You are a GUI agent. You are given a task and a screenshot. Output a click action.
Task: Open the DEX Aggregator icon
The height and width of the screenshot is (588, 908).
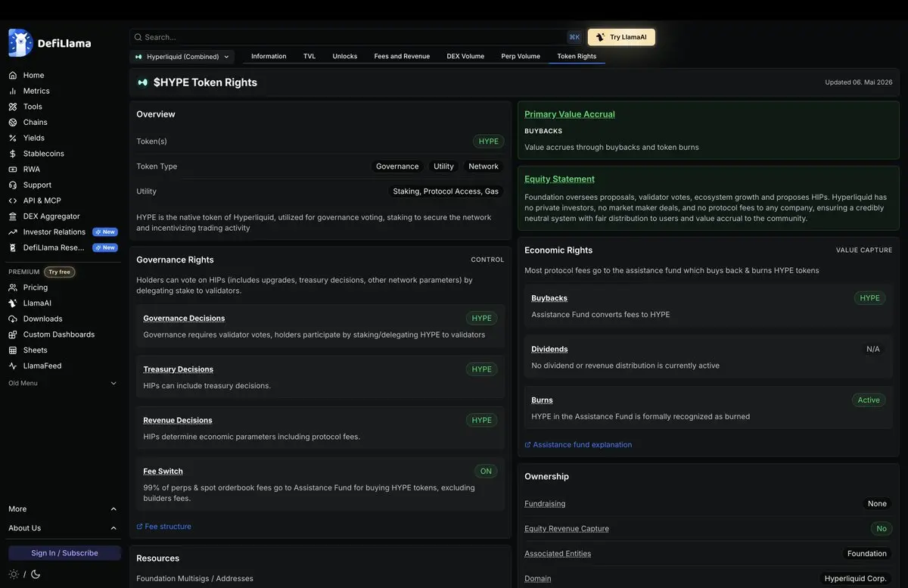(x=13, y=216)
